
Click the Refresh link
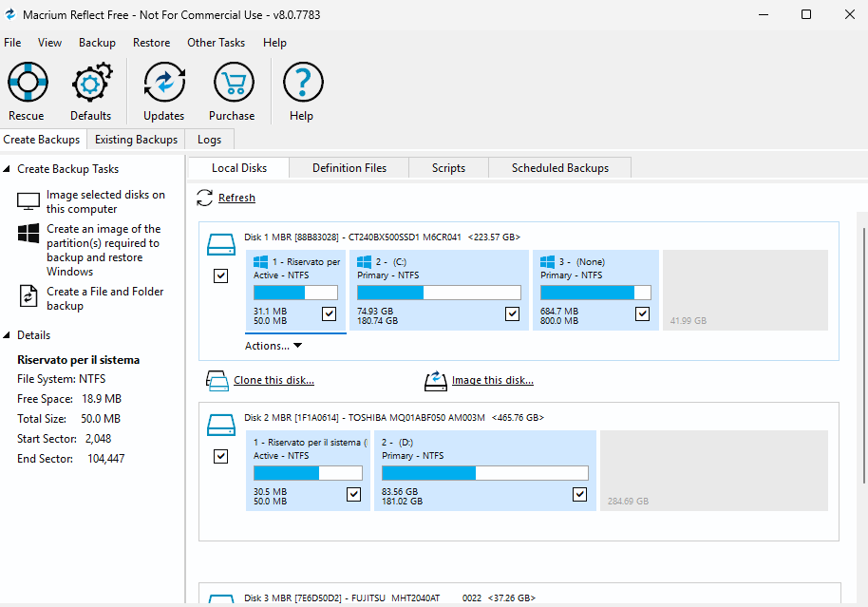(x=236, y=198)
